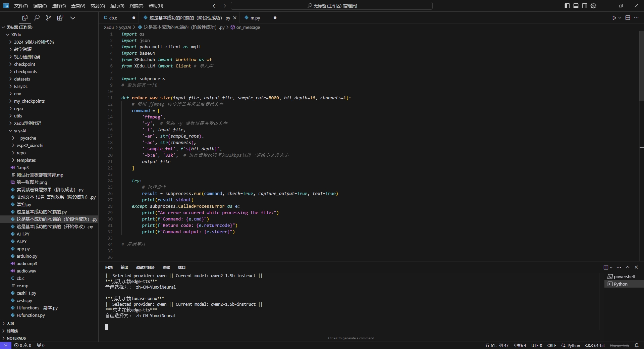Open the Search view icon
644x349 pixels.
(37, 18)
